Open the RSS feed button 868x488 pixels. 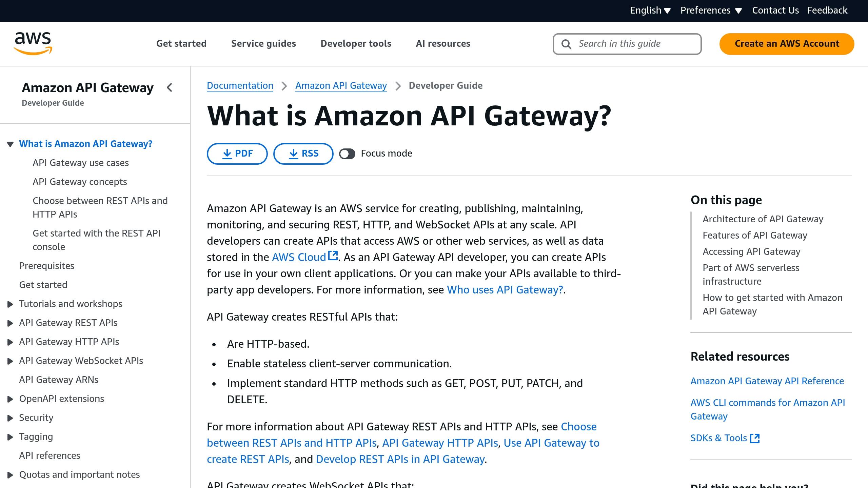tap(303, 154)
